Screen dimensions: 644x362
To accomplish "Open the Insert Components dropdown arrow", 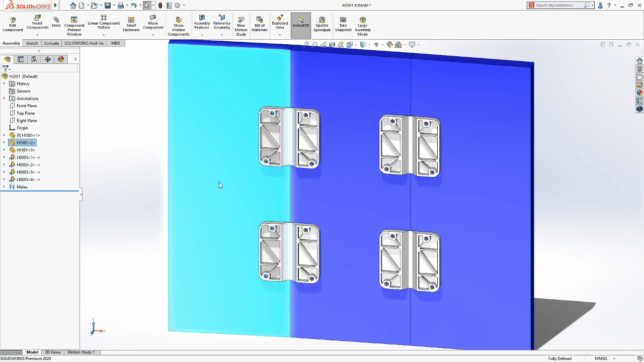I will pos(37,35).
